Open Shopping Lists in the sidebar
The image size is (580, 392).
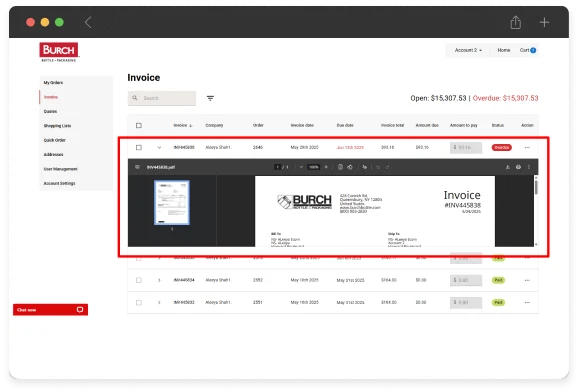(x=57, y=126)
